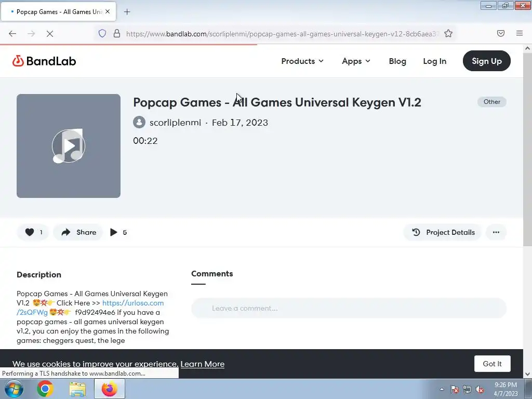Viewport: 532px width, 399px height.
Task: Stop loading the page
Action: tap(49, 34)
